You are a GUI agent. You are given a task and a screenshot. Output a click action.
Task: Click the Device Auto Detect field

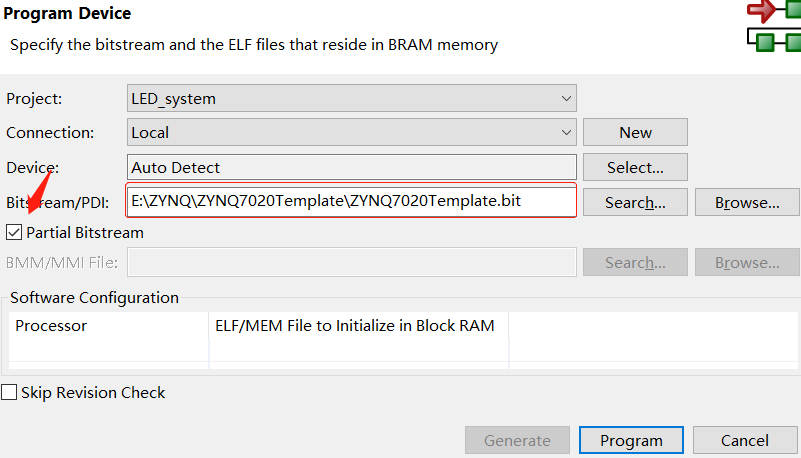click(x=352, y=167)
